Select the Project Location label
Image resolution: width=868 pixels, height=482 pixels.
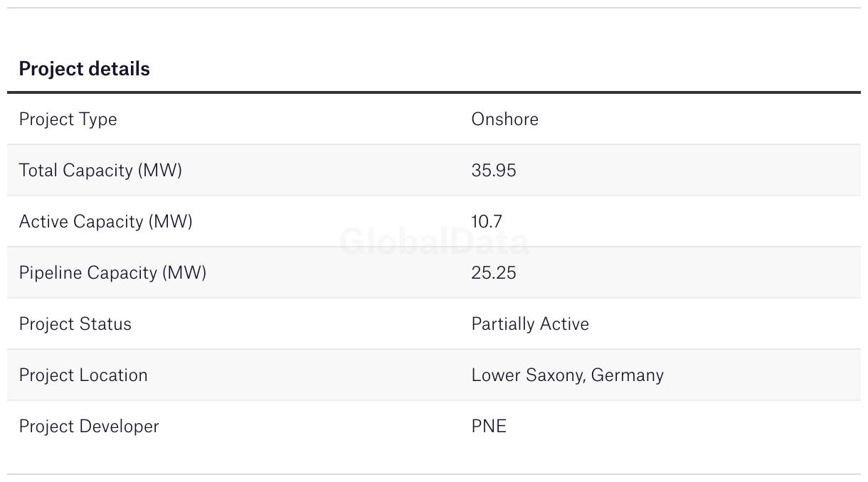[83, 375]
